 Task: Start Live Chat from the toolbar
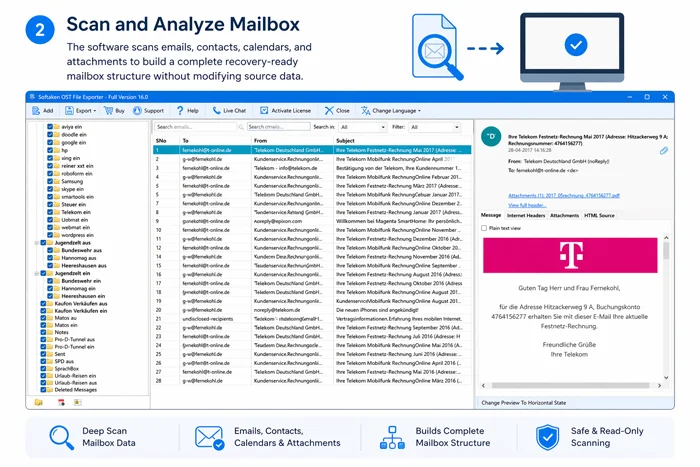[229, 110]
